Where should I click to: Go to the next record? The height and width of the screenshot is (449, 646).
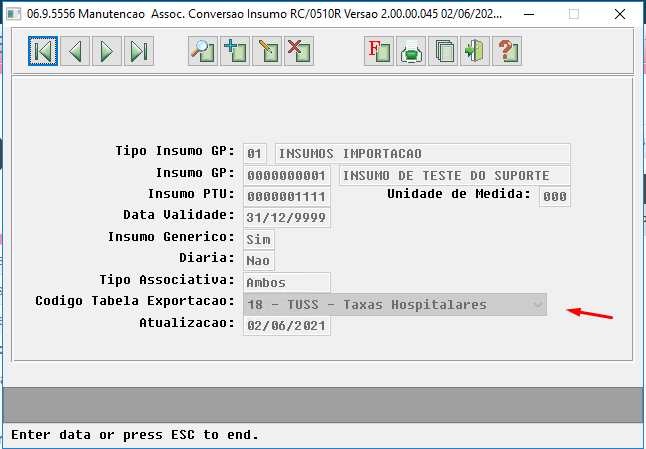pos(107,51)
